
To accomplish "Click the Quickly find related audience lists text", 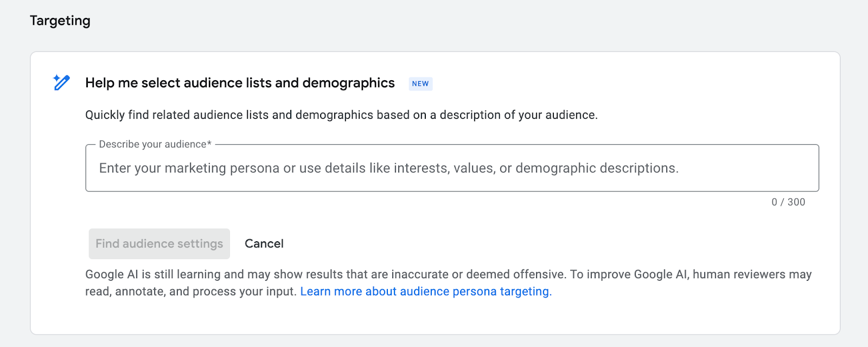I will tap(341, 115).
